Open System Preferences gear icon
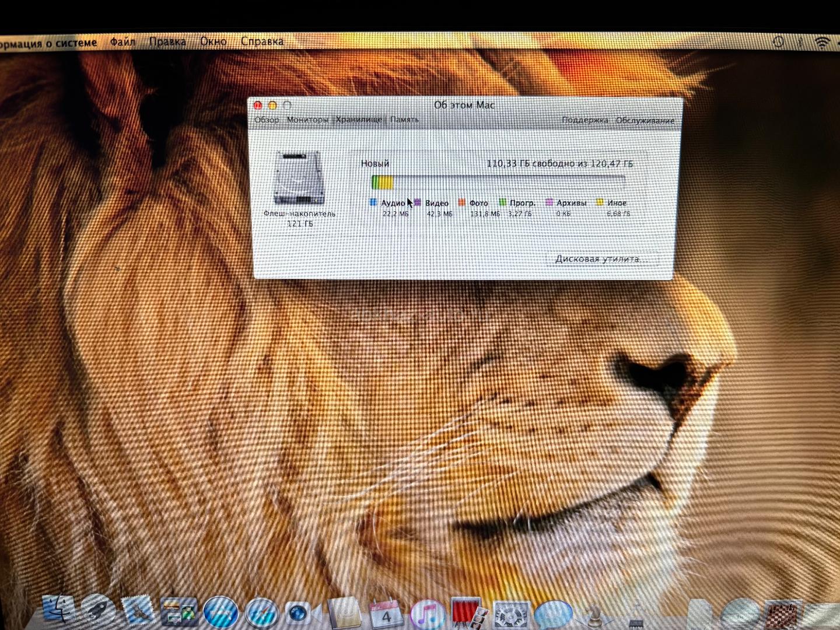Viewport: 840px width, 630px height. [x=511, y=614]
